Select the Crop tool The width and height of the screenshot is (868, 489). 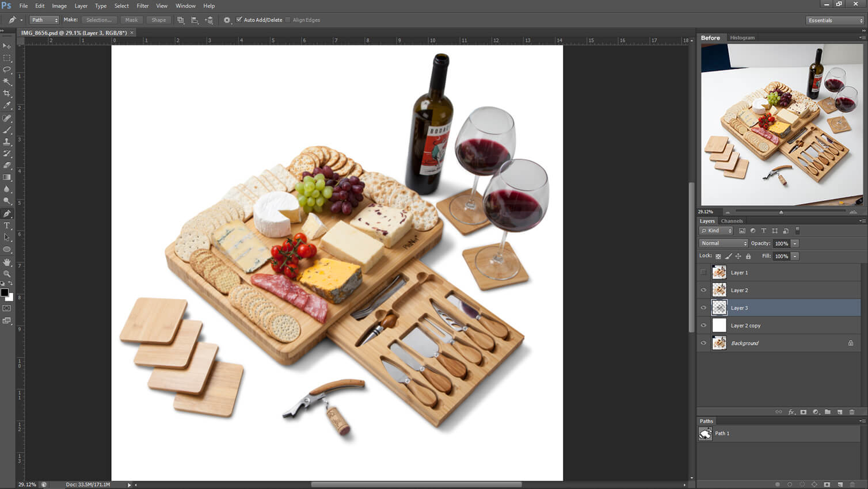click(x=7, y=93)
